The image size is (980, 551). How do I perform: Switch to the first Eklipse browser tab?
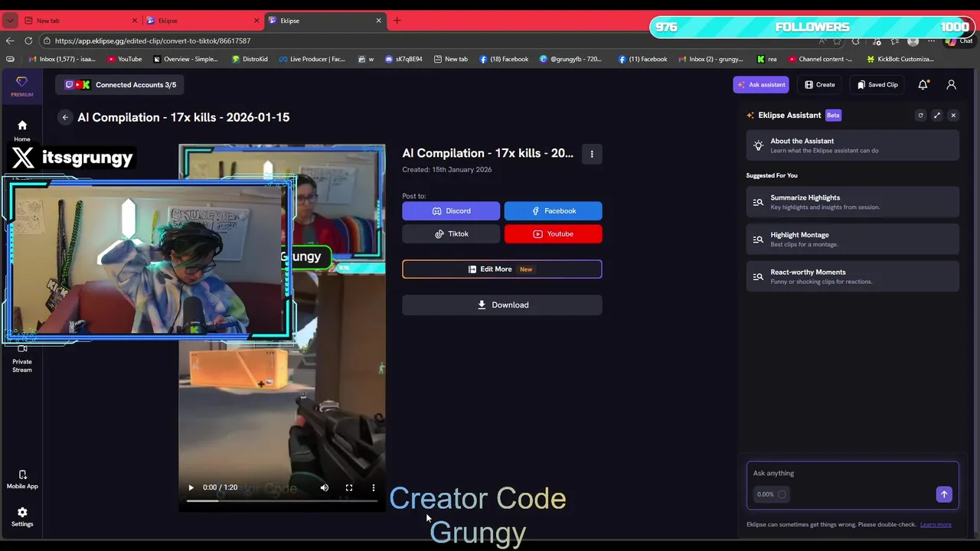tap(203, 21)
